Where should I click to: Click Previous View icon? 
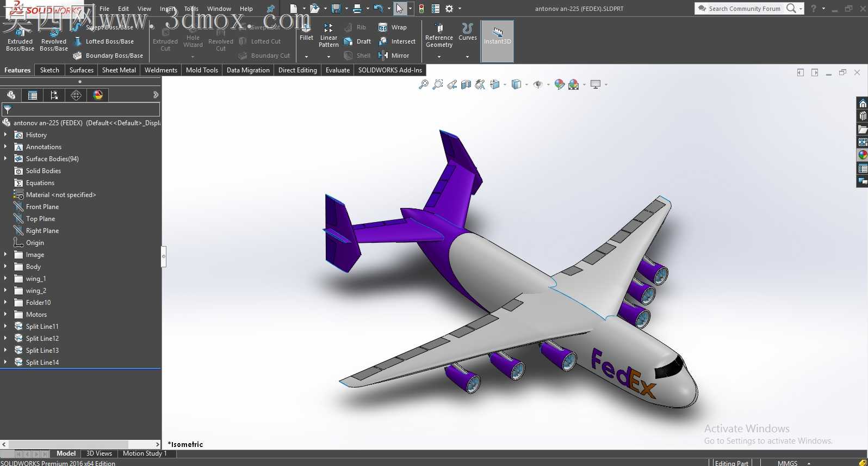pyautogui.click(x=452, y=84)
